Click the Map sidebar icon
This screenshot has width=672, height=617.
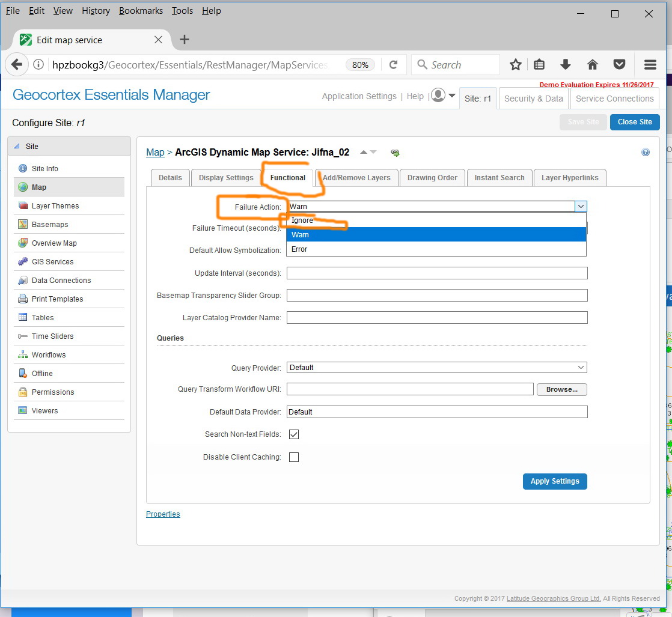(23, 187)
